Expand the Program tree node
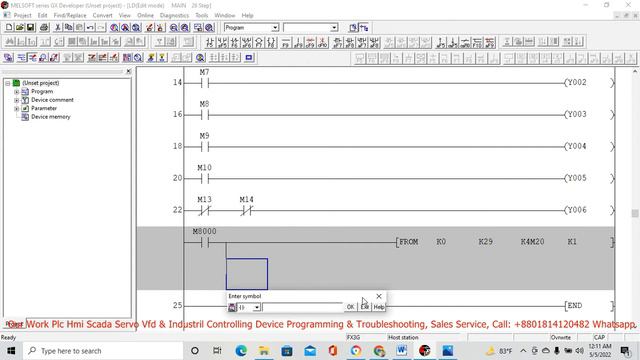The height and width of the screenshot is (360, 640). pos(16,91)
